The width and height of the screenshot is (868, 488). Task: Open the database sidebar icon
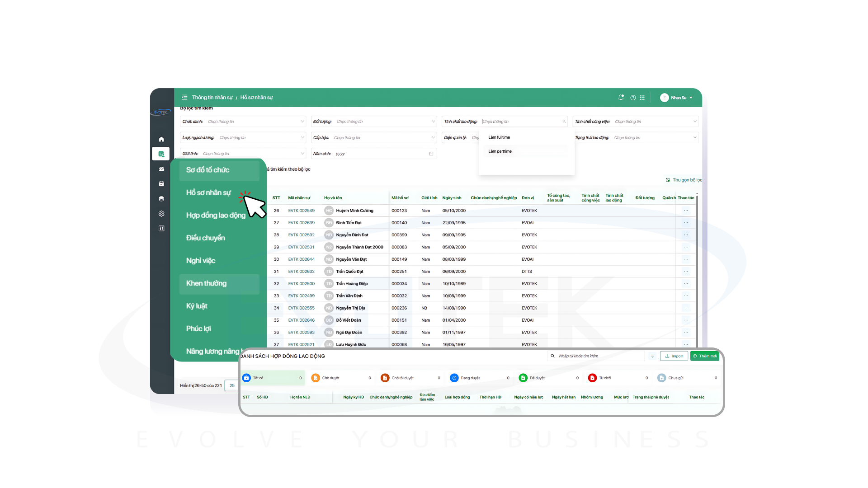(161, 199)
